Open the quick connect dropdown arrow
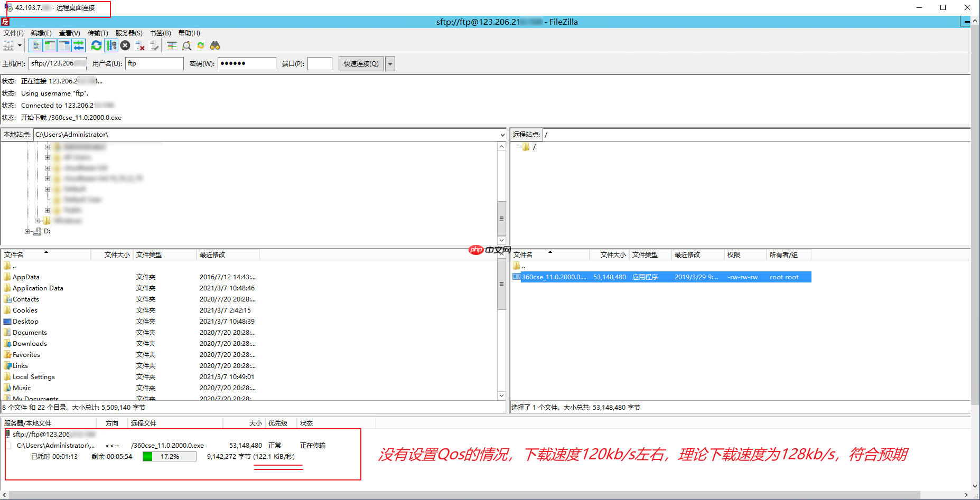 (x=390, y=63)
